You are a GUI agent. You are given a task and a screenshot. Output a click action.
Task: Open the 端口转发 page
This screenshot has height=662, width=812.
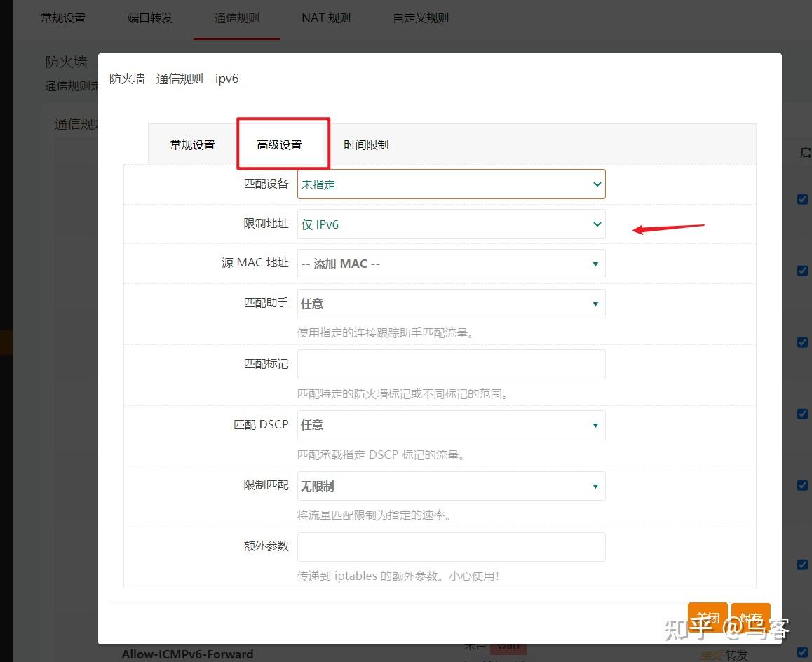tap(149, 18)
